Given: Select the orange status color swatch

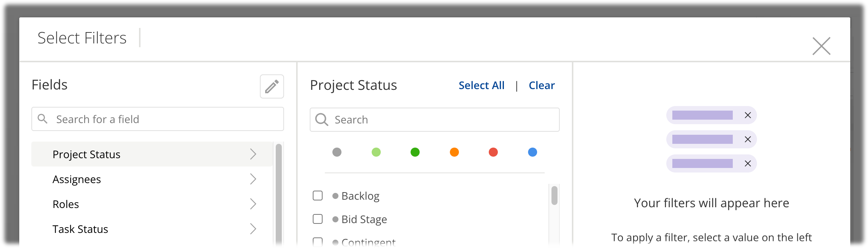Looking at the screenshot, I should (454, 152).
